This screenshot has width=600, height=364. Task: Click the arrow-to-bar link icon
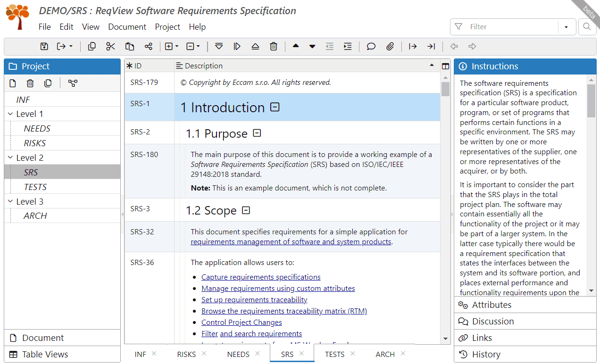(x=431, y=46)
